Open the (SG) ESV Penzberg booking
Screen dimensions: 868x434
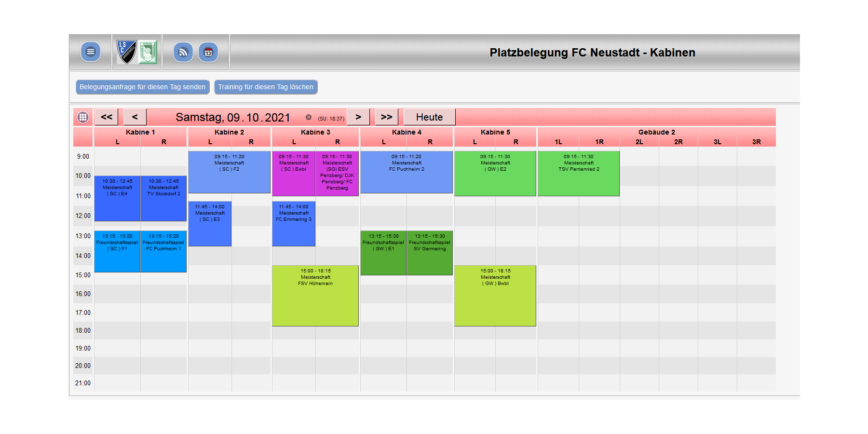(x=337, y=174)
